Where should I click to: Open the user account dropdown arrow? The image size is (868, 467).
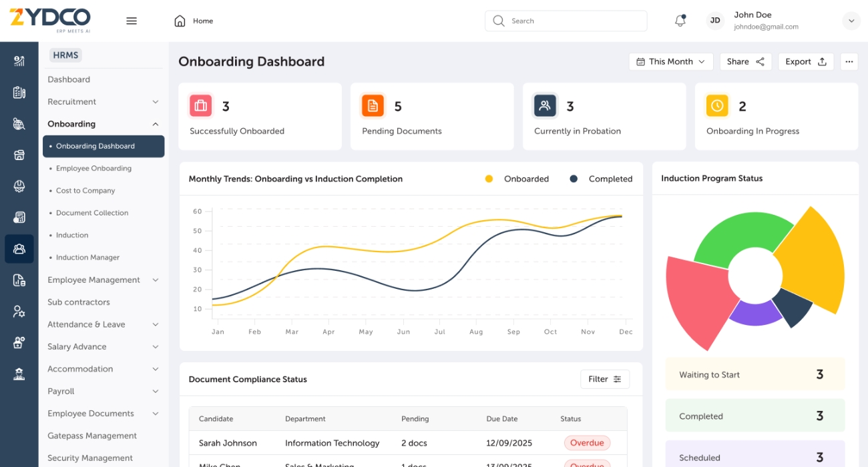click(x=851, y=21)
